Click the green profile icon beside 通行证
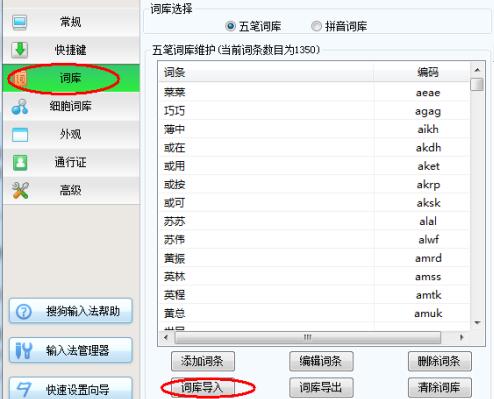 click(x=20, y=163)
